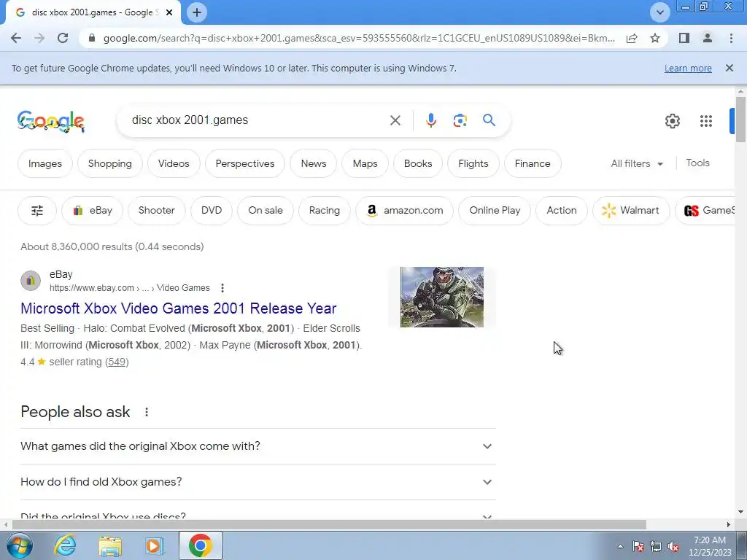Image resolution: width=747 pixels, height=560 pixels.
Task: Share this page from address bar
Action: [632, 38]
